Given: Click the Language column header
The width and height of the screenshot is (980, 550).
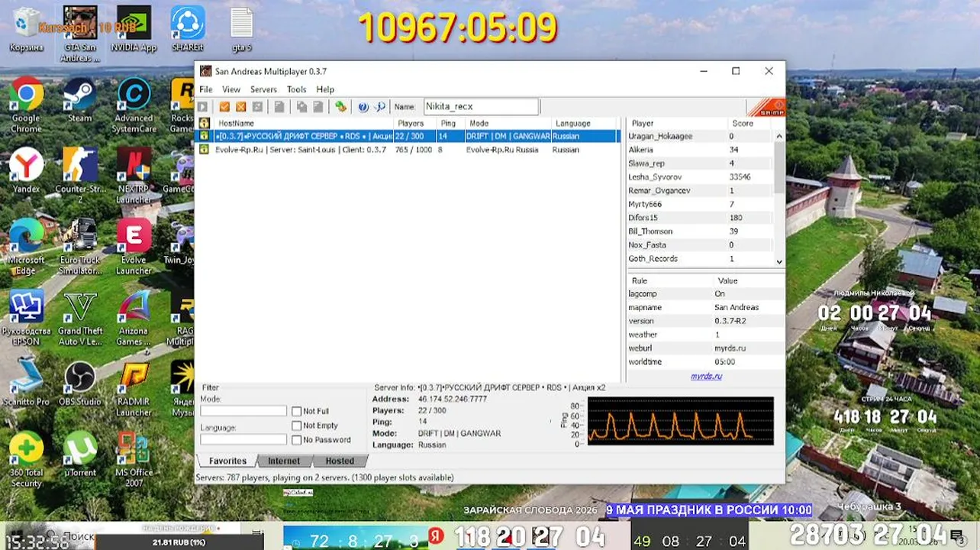Looking at the screenshot, I should tap(584, 123).
